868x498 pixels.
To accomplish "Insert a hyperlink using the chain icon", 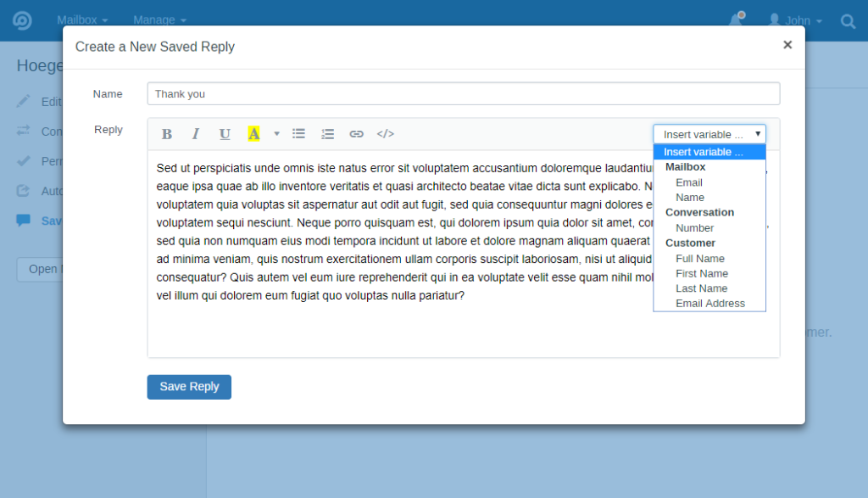I will pyautogui.click(x=356, y=133).
